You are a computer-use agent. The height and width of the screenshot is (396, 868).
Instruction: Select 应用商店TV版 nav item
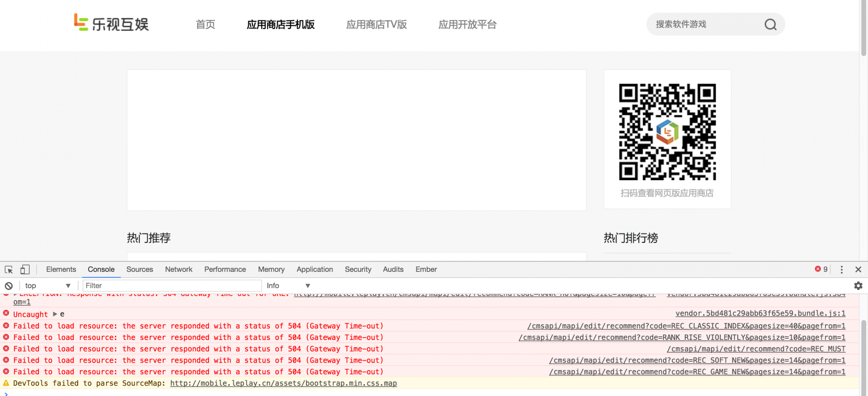click(x=377, y=24)
